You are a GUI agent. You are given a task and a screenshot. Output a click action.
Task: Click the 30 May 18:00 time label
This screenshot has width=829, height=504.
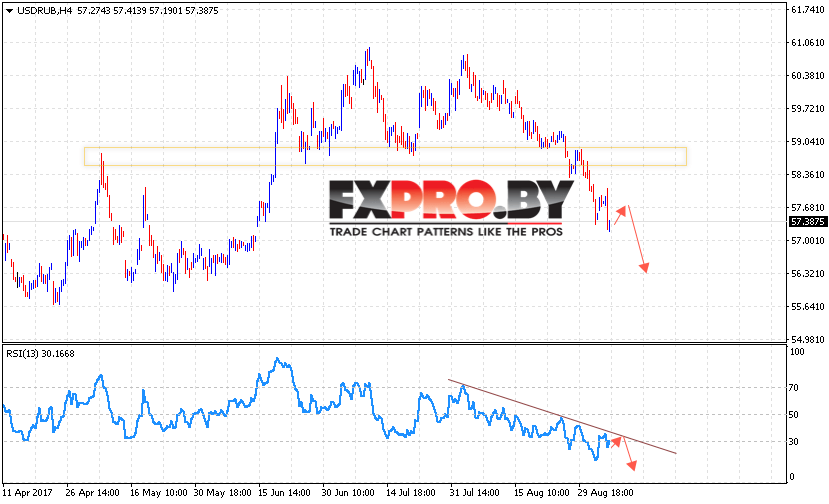(222, 492)
